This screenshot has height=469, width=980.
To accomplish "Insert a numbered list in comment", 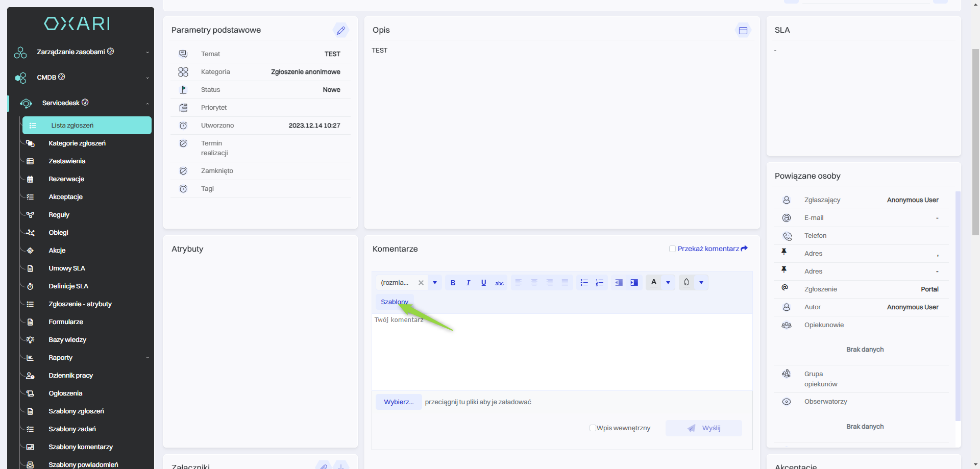I will click(x=600, y=283).
